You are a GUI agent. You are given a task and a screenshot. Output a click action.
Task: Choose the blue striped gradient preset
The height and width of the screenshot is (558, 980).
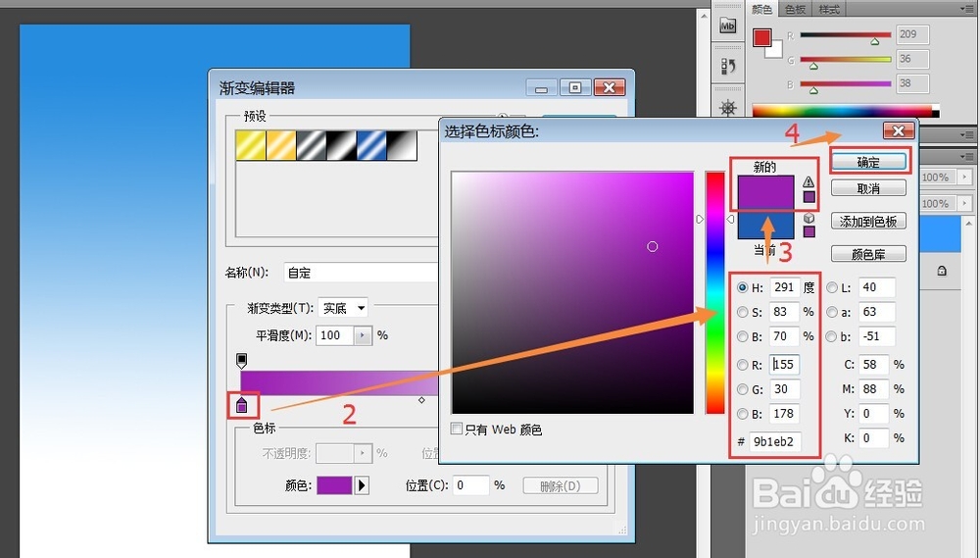(x=371, y=145)
